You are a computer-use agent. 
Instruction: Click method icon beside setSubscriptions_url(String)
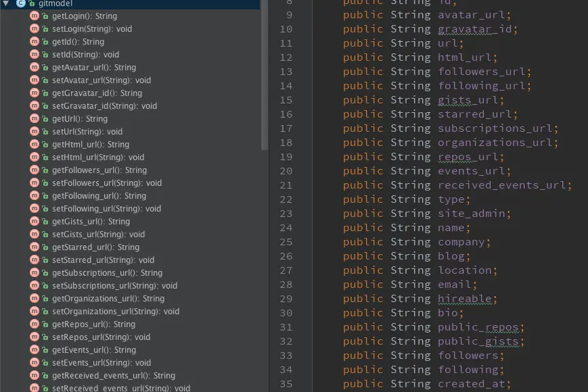[x=35, y=285]
